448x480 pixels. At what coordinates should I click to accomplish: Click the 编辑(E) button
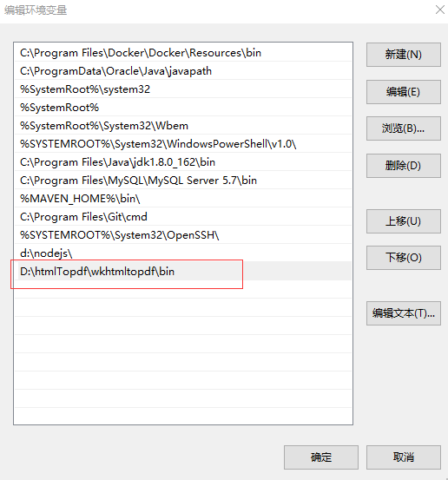click(404, 92)
